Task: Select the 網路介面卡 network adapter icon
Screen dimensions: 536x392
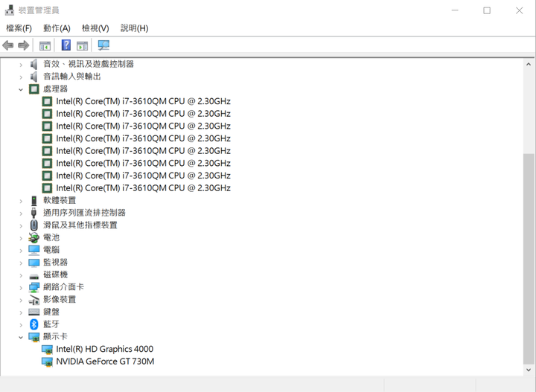Action: (33, 287)
